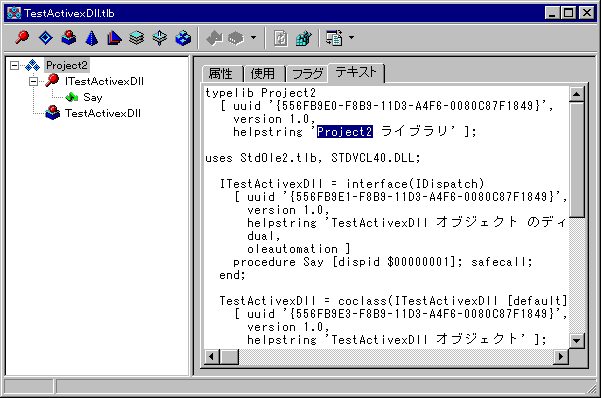601x398 pixels.
Task: Click the Export to IDL icon
Action: coord(334,38)
